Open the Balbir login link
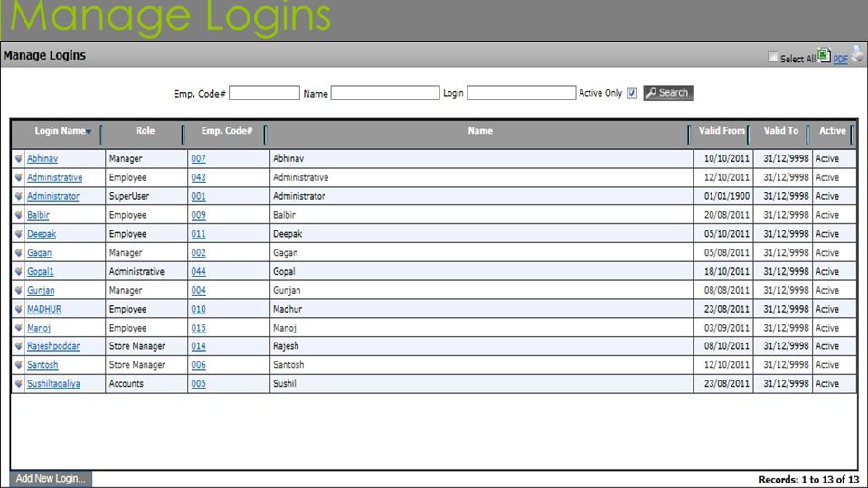868x488 pixels. (x=38, y=215)
